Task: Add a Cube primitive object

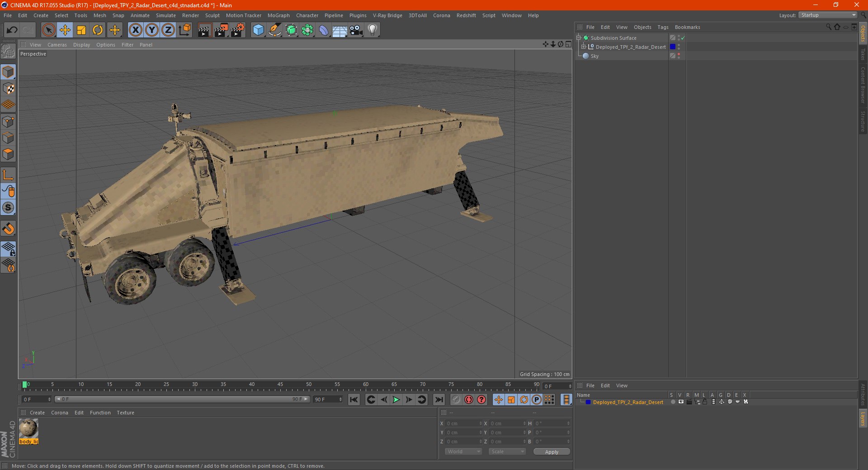Action: coord(258,30)
